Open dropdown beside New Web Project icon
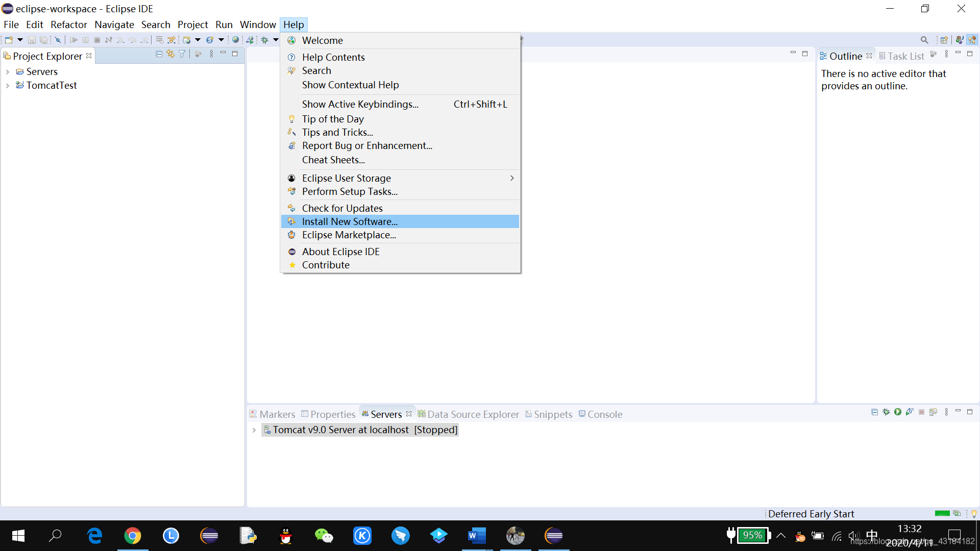Image resolution: width=980 pixels, height=551 pixels. [198, 40]
